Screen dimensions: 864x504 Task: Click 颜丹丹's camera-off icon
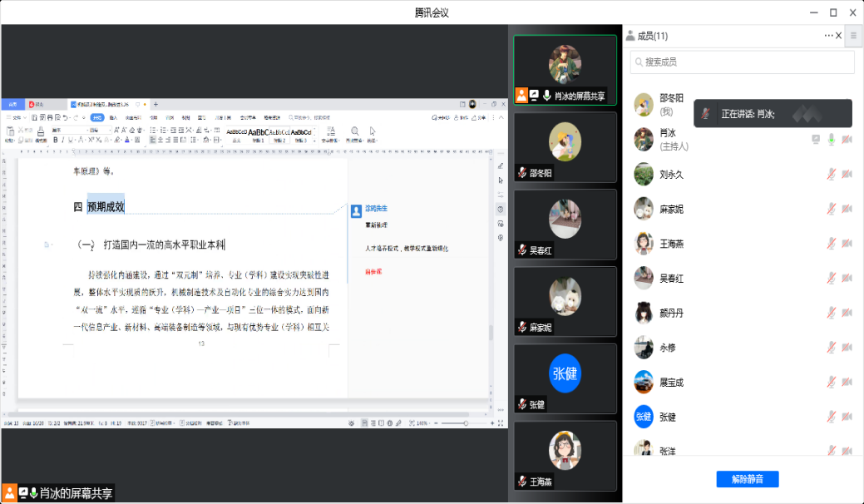847,313
